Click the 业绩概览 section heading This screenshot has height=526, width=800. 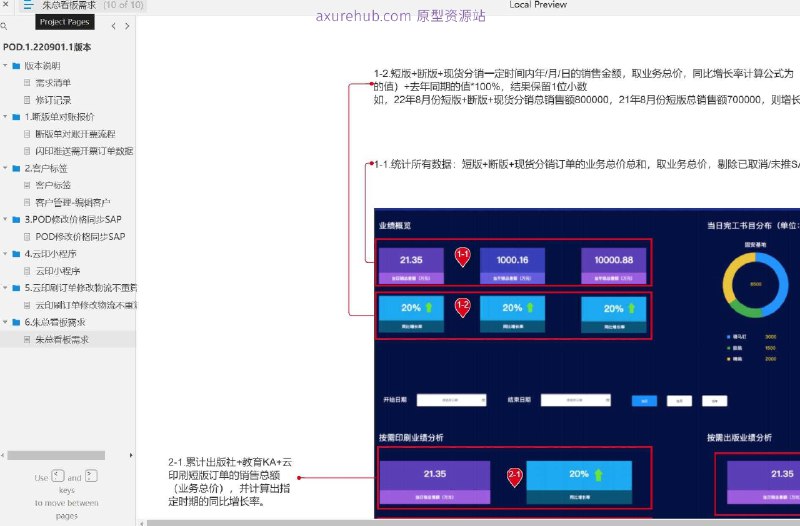[395, 225]
